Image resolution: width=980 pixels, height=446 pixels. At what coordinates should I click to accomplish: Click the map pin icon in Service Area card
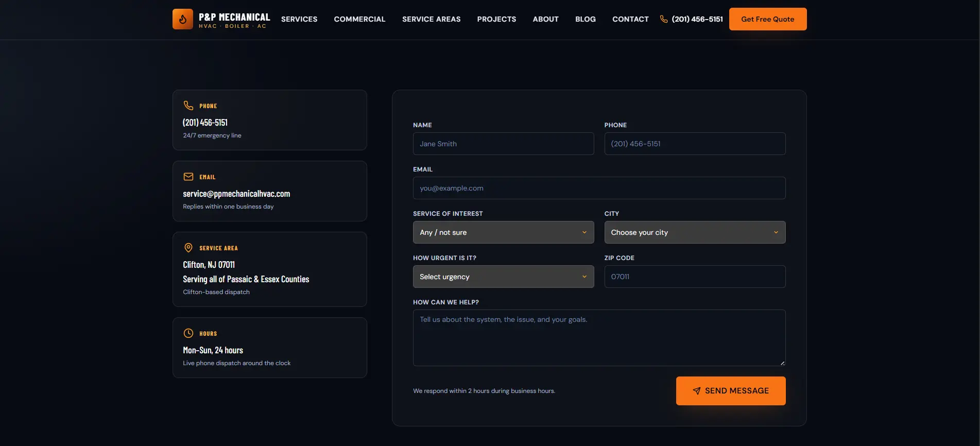tap(188, 248)
